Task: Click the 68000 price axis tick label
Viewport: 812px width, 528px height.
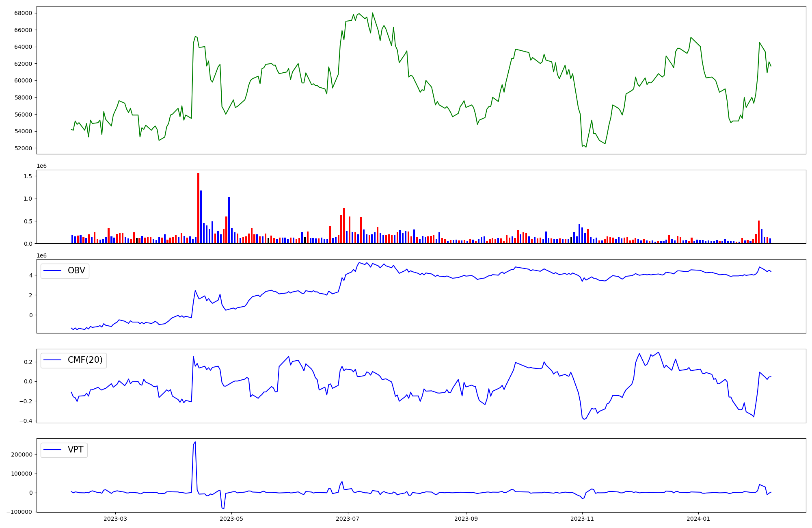Action: 23,13
